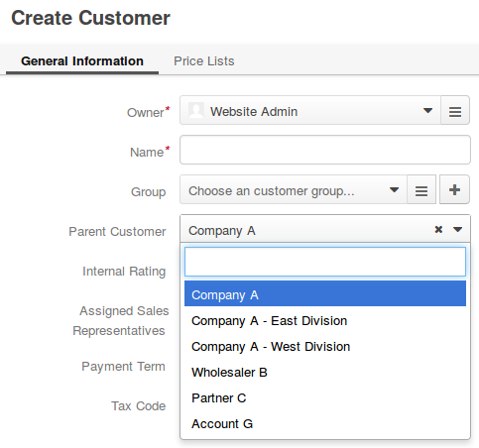Open the Group list hamburger icon
The width and height of the screenshot is (479, 448).
pyautogui.click(x=421, y=189)
